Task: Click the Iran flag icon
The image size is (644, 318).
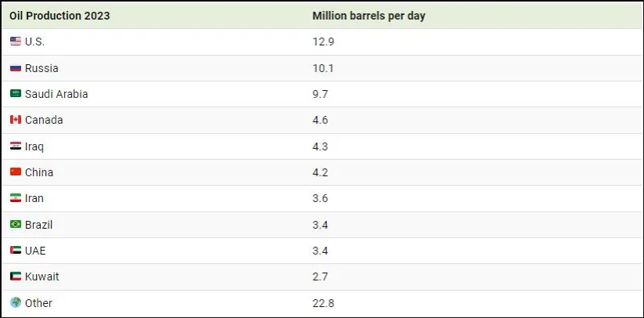Action: tap(16, 198)
